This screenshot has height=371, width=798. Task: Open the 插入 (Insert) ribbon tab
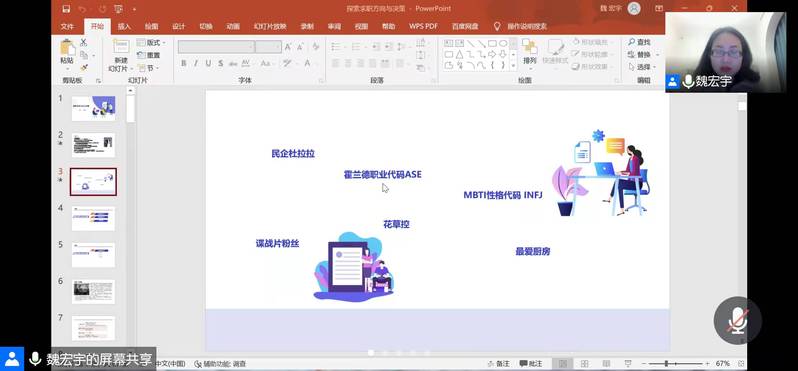click(x=124, y=26)
